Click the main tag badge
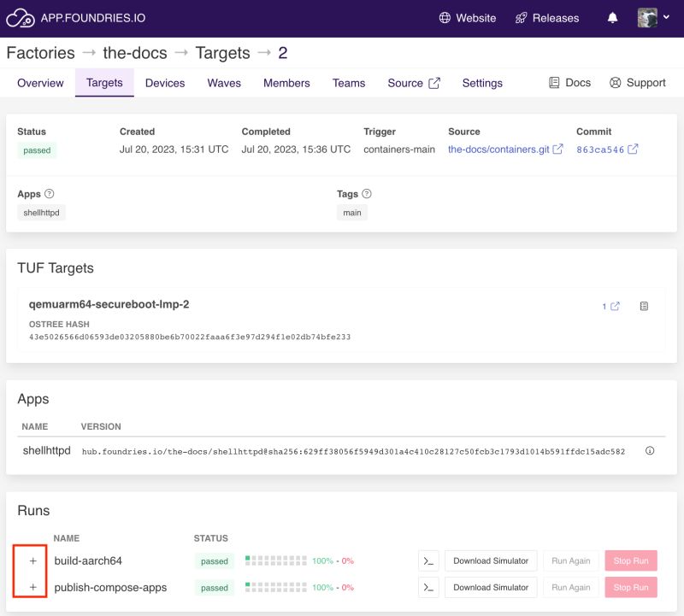Screen dimensions: 684x616 click(352, 212)
